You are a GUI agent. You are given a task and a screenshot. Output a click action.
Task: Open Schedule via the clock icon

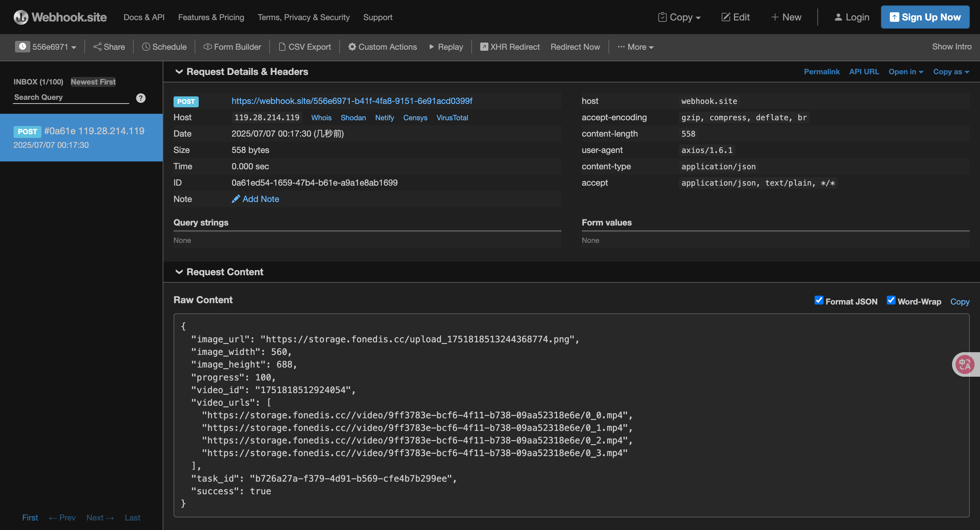click(x=146, y=47)
